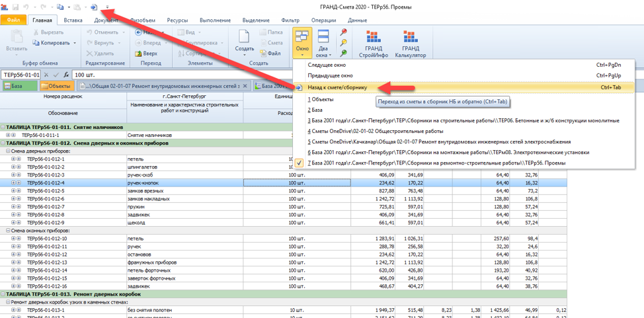Image resolution: width=644 pixels, height=318 pixels.
Task: Click the save icon in quick access toolbar
Action: 16,7
